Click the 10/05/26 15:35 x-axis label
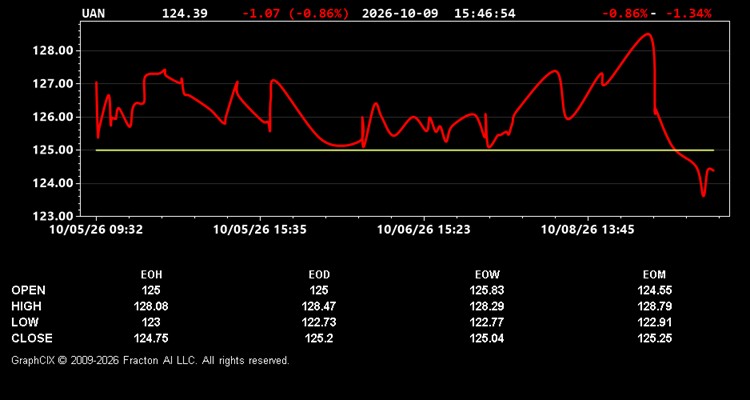The width and height of the screenshot is (750, 400). 260,230
